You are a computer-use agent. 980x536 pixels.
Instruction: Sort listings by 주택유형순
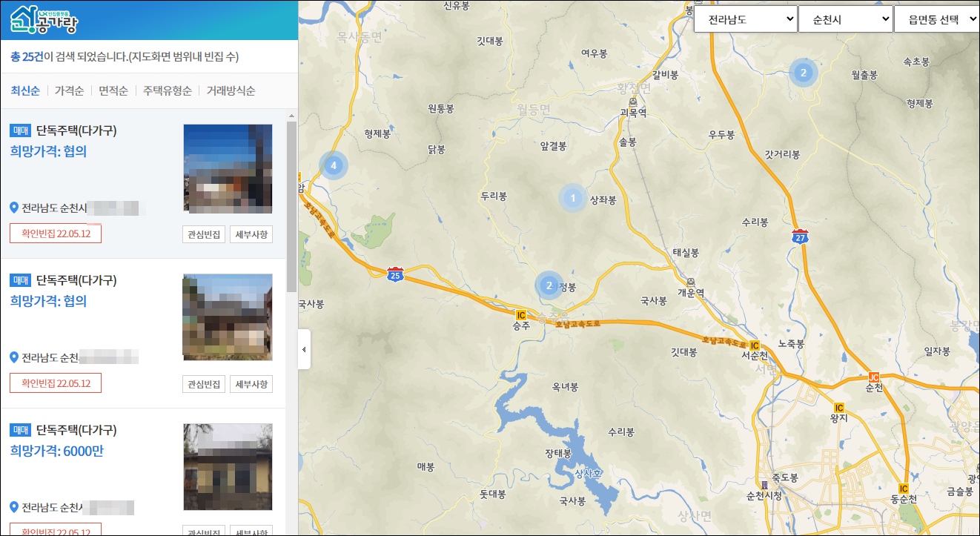(168, 91)
